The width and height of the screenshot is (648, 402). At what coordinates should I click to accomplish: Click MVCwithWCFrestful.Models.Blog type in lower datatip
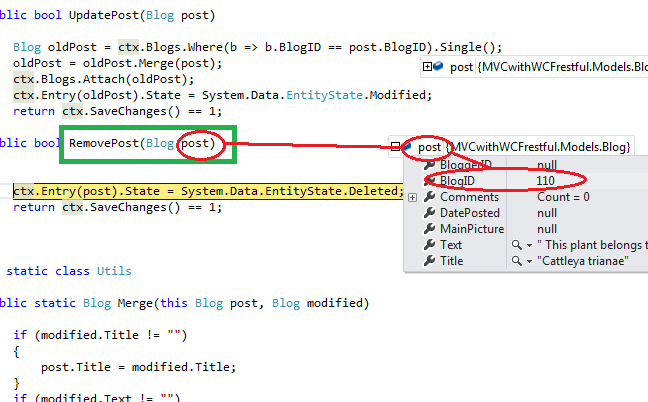coord(538,147)
